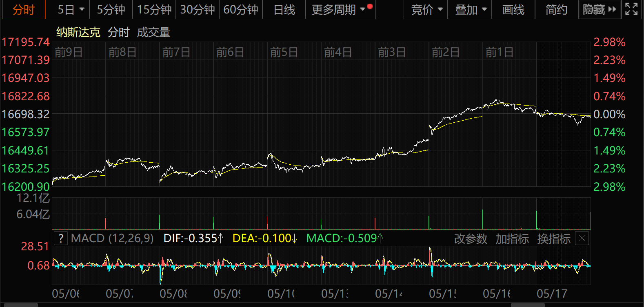This screenshot has width=644, height=307.
Task: Toggle the 简约 simple view
Action: [x=556, y=10]
